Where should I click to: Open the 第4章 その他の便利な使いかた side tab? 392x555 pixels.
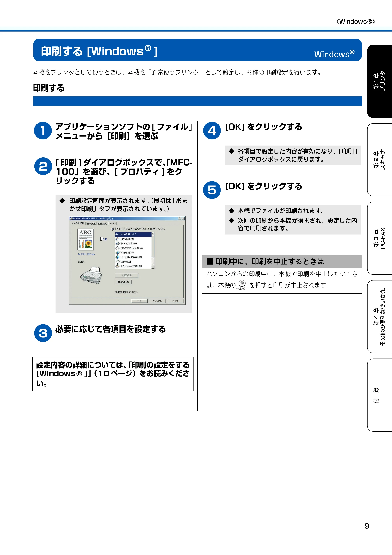pos(380,317)
